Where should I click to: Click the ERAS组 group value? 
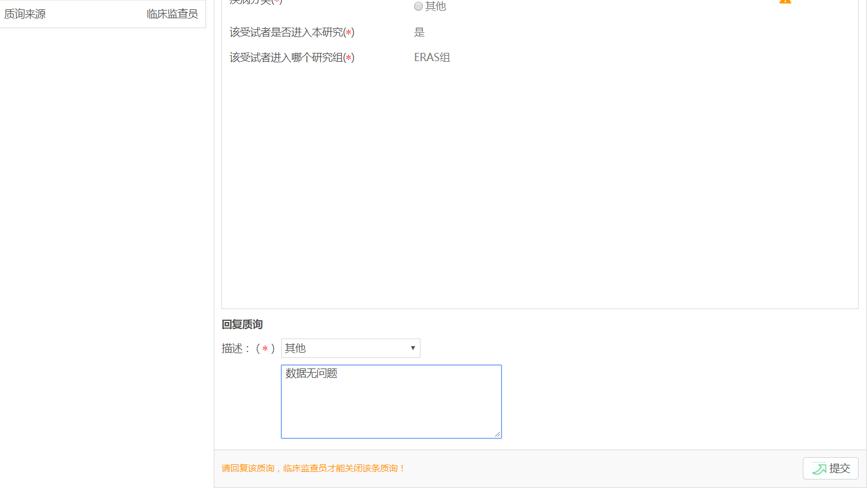[432, 58]
